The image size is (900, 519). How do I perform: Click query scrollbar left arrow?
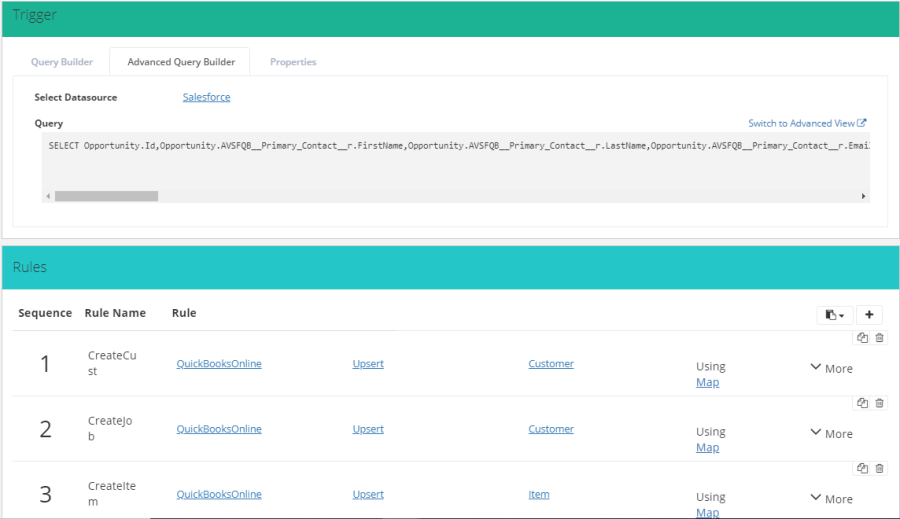pyautogui.click(x=48, y=197)
